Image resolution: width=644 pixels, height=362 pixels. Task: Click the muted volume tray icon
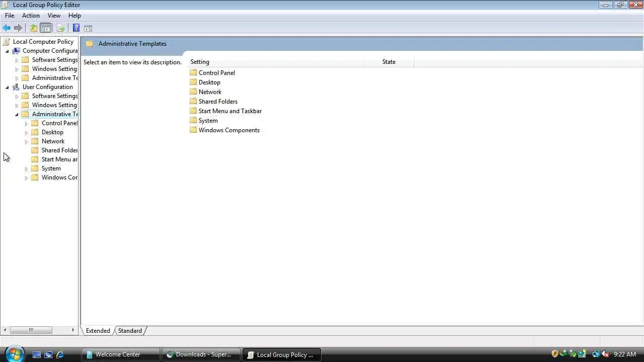pos(605,354)
